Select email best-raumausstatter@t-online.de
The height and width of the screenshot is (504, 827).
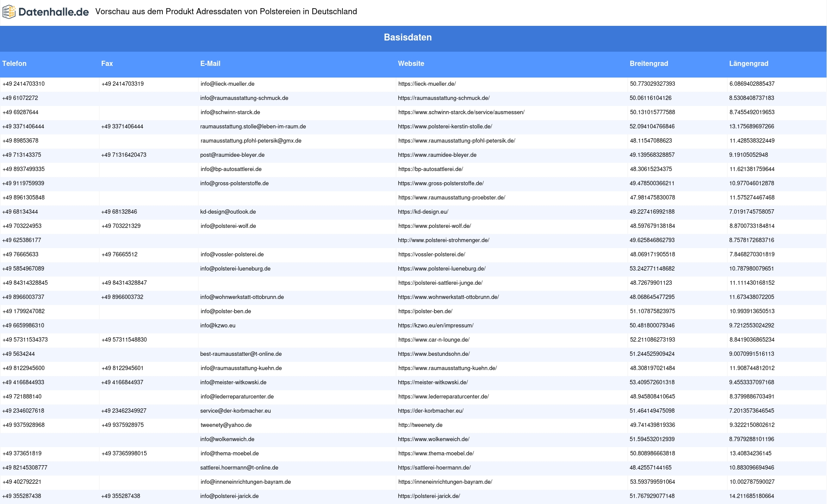click(241, 354)
